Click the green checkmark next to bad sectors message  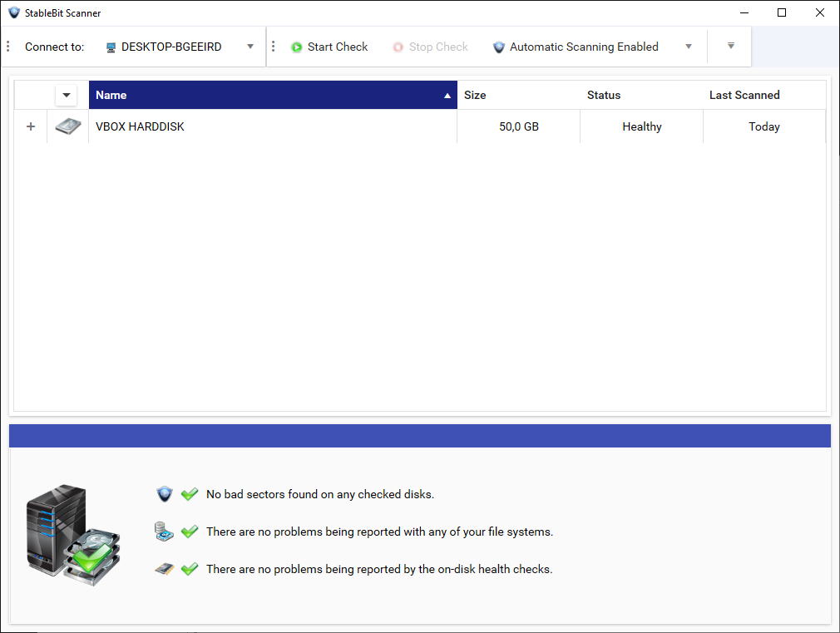click(190, 493)
